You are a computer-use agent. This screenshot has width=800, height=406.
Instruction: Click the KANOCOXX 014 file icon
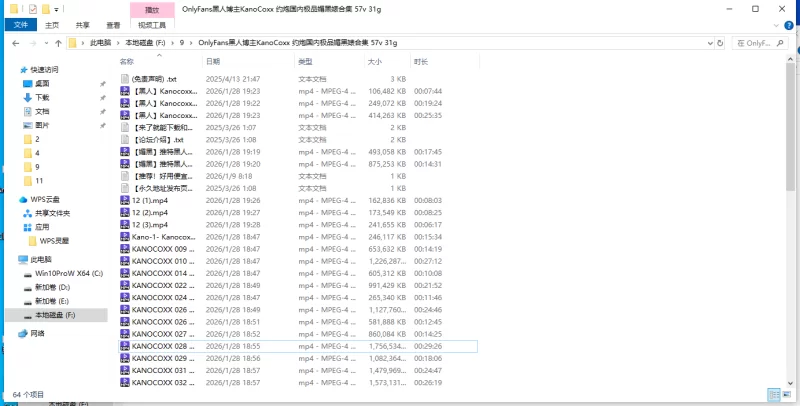coord(125,273)
